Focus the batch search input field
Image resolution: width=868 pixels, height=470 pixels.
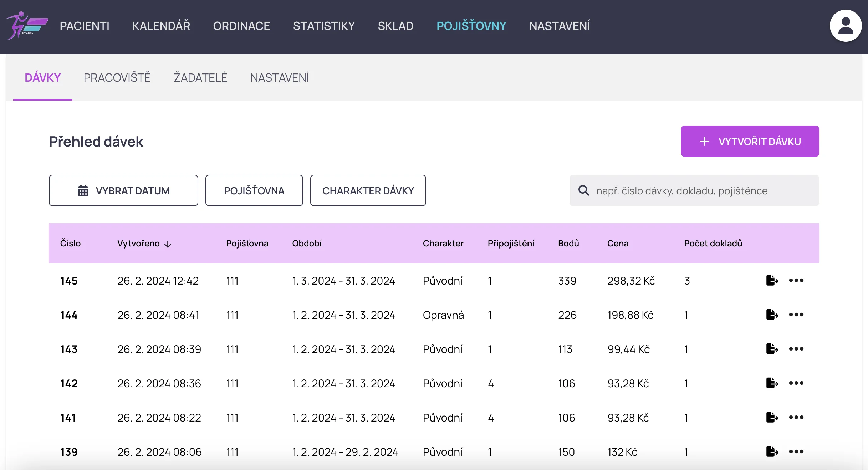click(699, 191)
